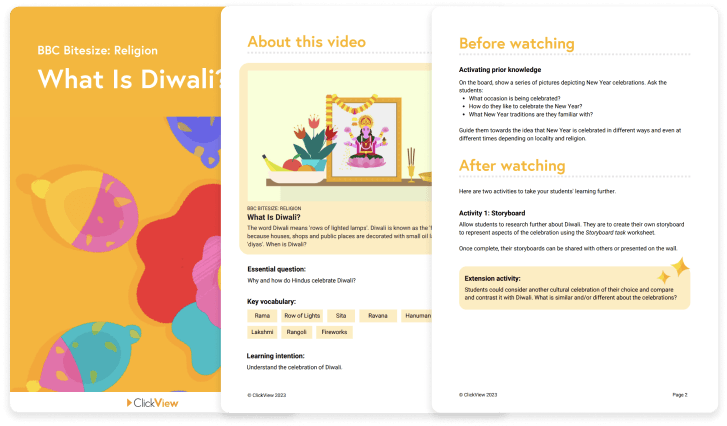Click the 'Extension activity:' label
The image size is (727, 426).
click(492, 279)
